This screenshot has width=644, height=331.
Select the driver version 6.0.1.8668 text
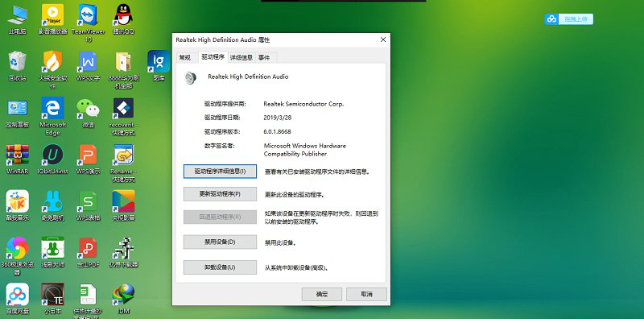point(277,131)
